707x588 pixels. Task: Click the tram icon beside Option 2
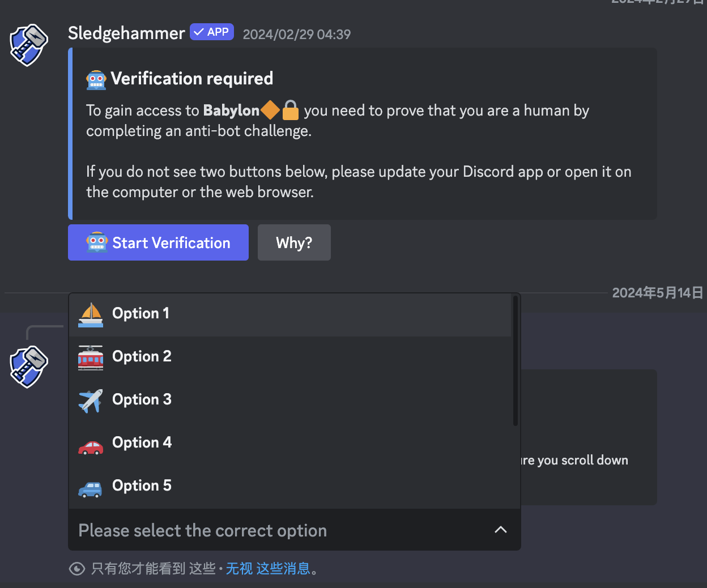(x=90, y=356)
